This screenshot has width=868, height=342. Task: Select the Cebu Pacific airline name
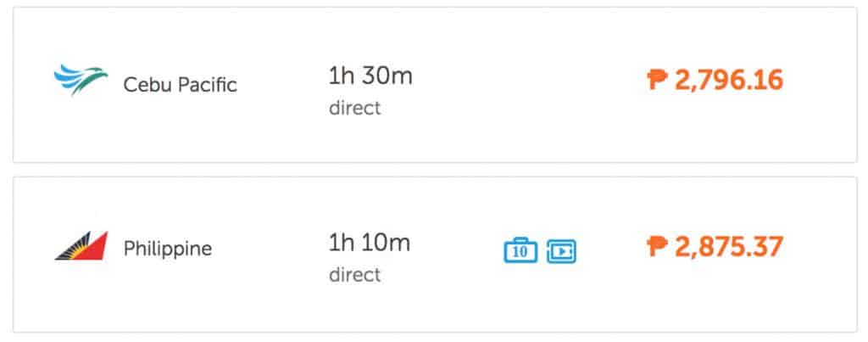181,85
